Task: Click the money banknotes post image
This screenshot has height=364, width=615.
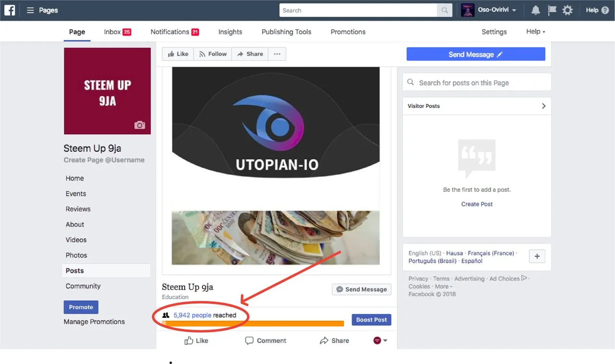Action: point(276,238)
